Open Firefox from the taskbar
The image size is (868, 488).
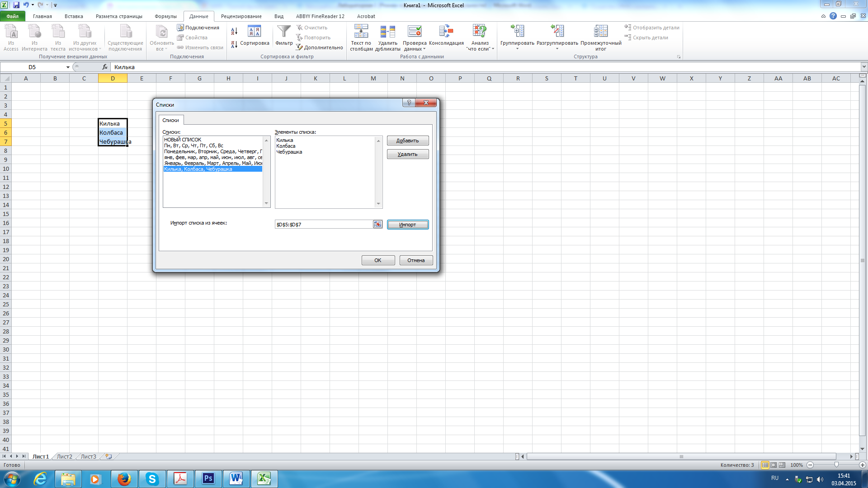[x=124, y=479]
